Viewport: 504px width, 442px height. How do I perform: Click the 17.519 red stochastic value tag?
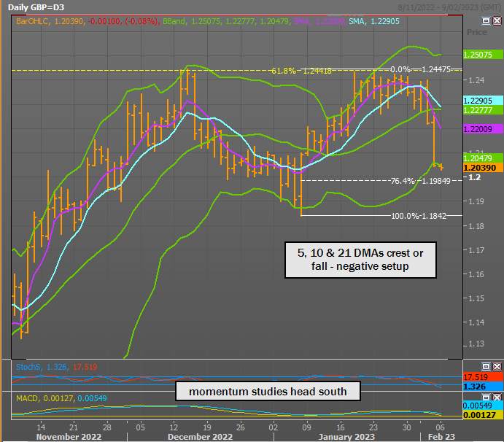[483, 377]
